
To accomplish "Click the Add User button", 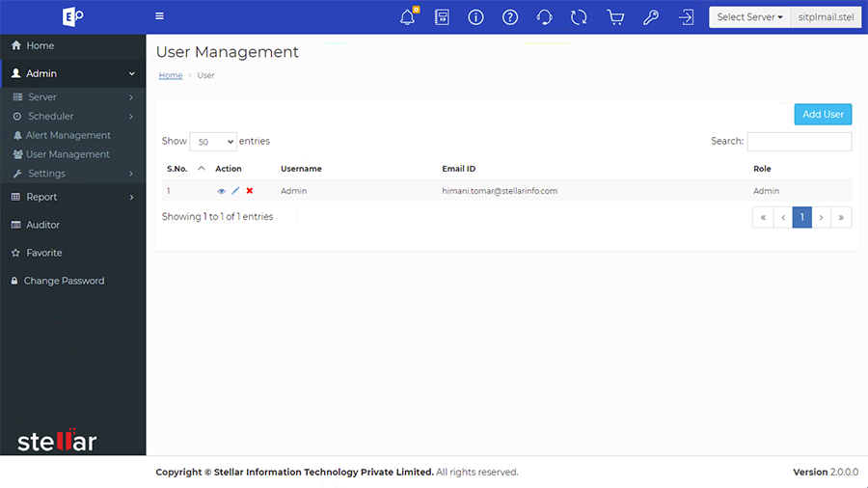I will point(823,114).
